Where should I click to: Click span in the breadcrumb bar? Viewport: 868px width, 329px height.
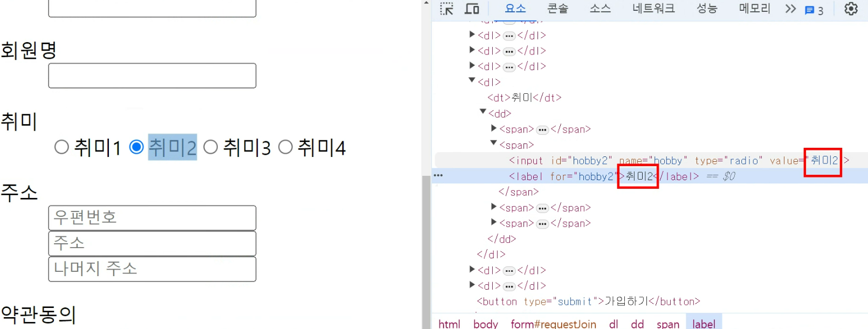(x=668, y=324)
